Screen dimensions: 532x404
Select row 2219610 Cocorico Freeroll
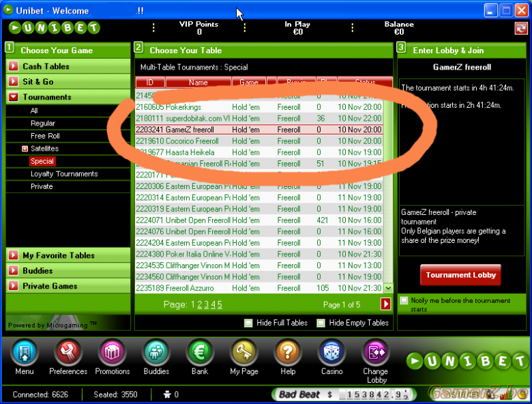click(259, 141)
